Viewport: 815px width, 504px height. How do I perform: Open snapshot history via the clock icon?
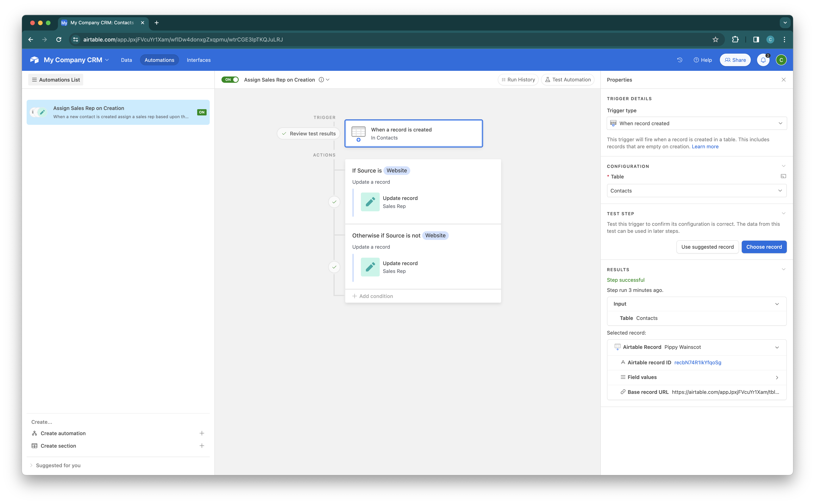pos(679,60)
